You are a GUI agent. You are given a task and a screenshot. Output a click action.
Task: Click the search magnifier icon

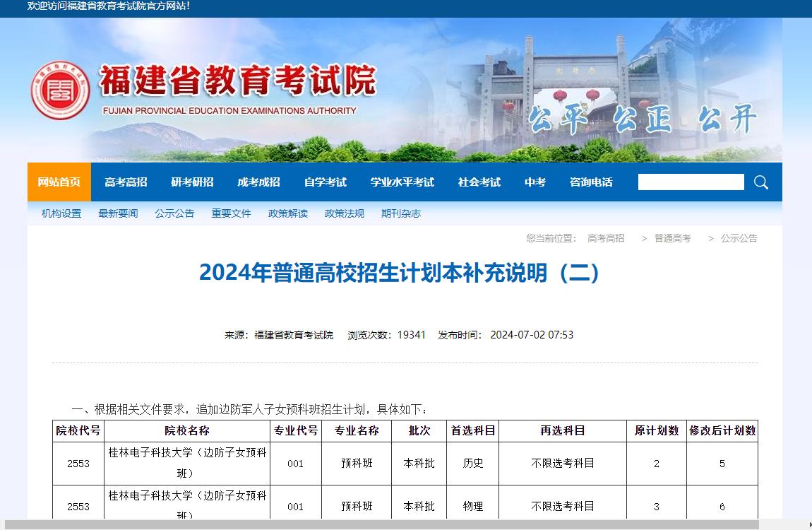(760, 182)
